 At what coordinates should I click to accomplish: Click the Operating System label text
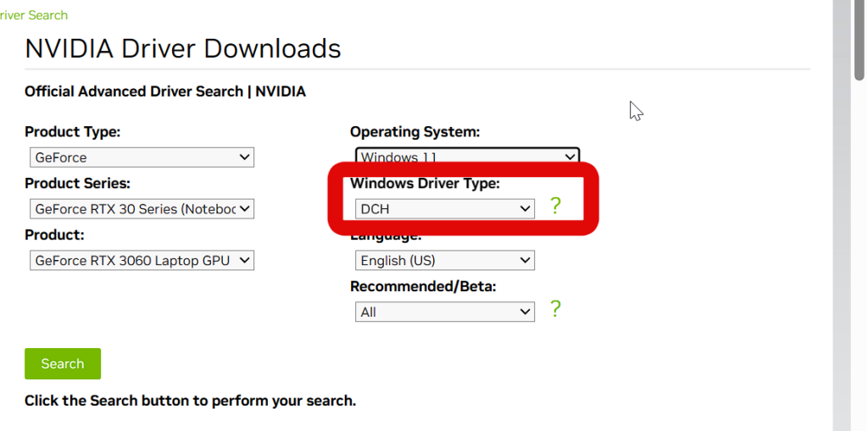click(415, 132)
